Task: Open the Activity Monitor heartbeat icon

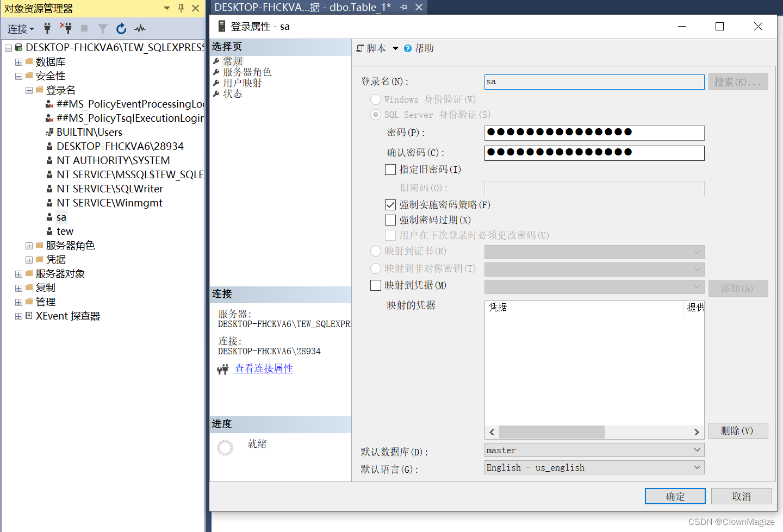Action: click(x=139, y=29)
